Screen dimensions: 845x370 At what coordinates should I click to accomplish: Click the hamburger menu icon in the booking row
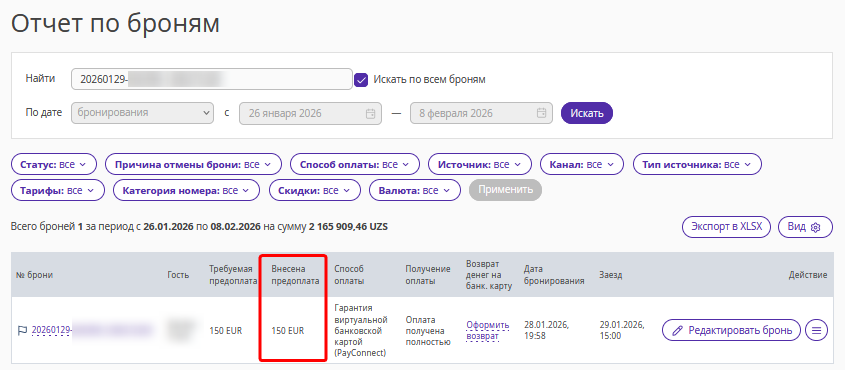[x=816, y=330]
